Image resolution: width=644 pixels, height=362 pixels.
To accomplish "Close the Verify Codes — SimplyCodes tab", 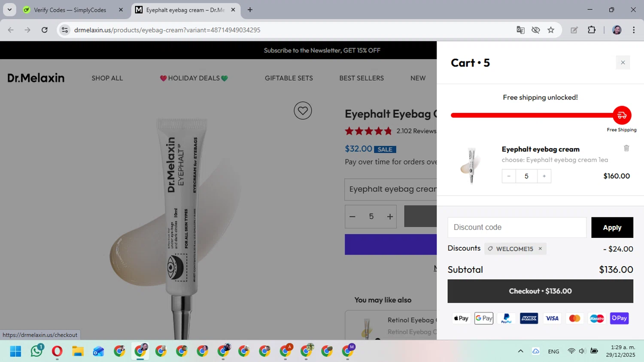I will (x=121, y=9).
